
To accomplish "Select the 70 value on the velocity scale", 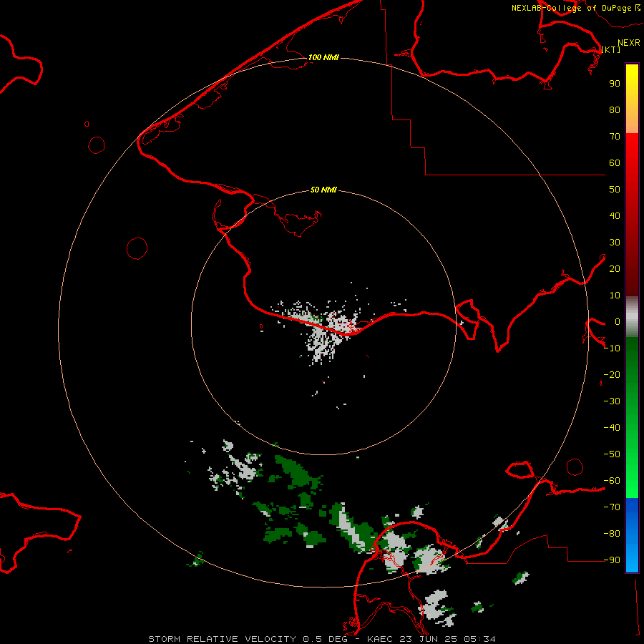I will pos(615,137).
